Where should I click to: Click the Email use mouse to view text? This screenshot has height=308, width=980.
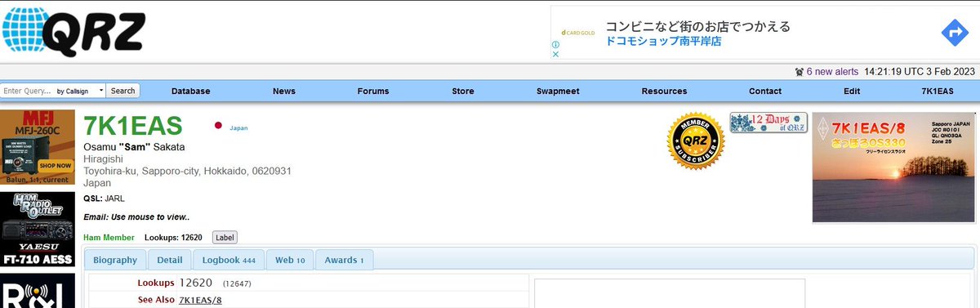point(136,217)
